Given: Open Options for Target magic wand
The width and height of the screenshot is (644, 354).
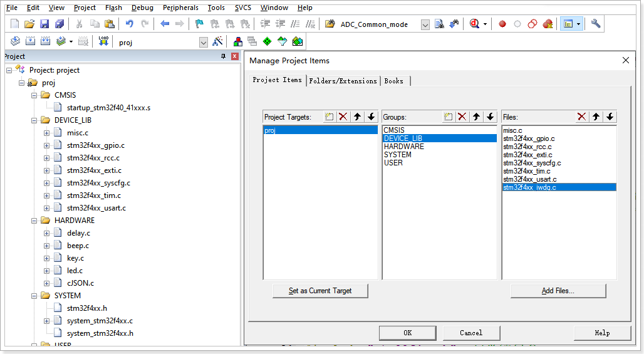Looking at the screenshot, I should coord(217,41).
